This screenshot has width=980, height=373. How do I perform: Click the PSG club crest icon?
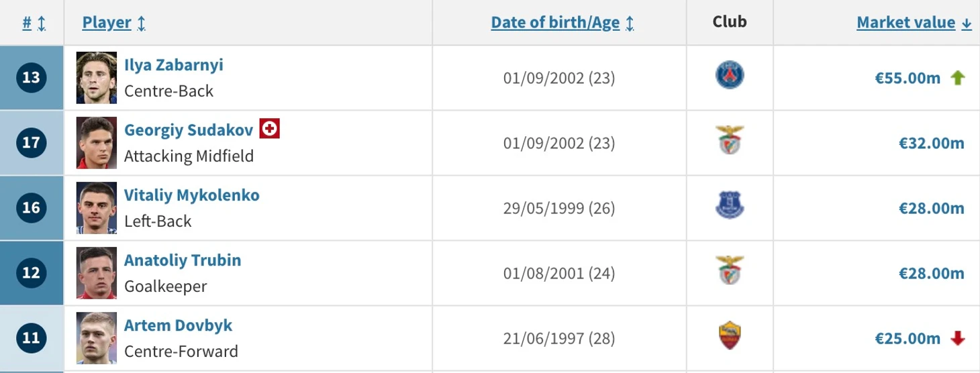coord(730,76)
